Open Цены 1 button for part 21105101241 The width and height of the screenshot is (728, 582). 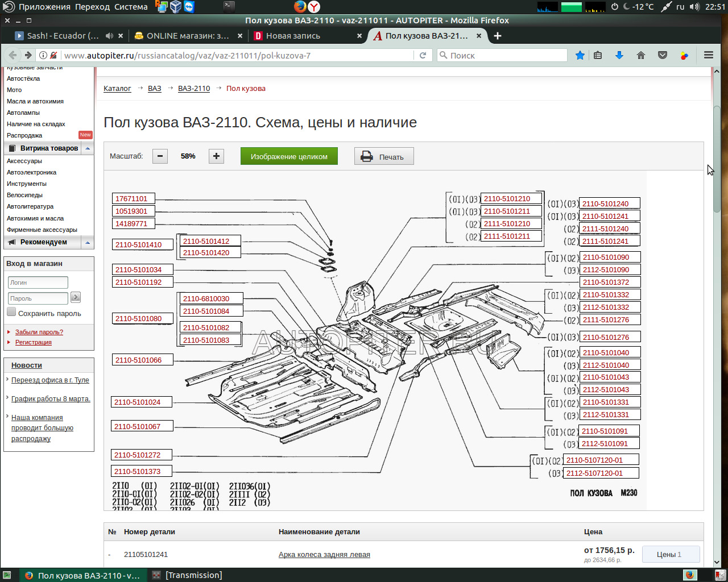point(671,555)
